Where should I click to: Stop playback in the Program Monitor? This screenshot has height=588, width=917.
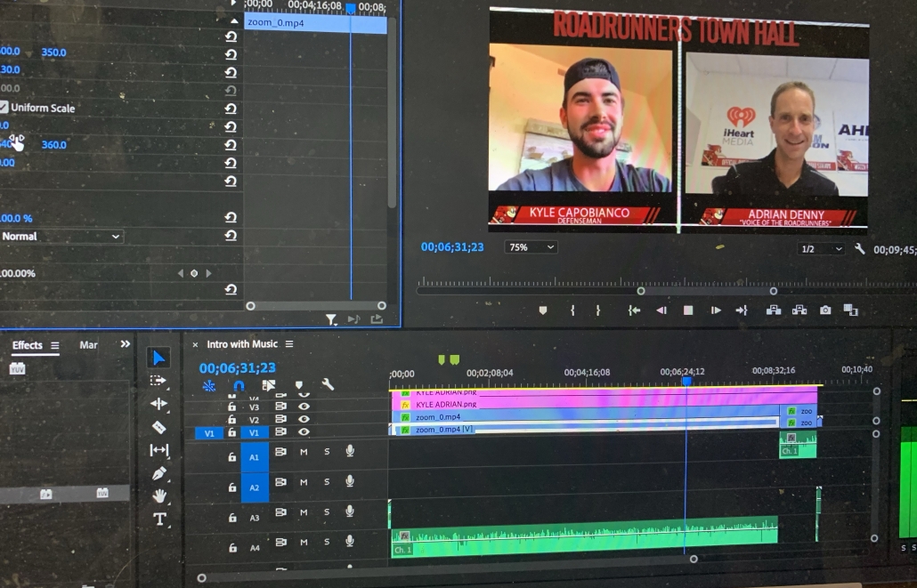click(x=688, y=310)
